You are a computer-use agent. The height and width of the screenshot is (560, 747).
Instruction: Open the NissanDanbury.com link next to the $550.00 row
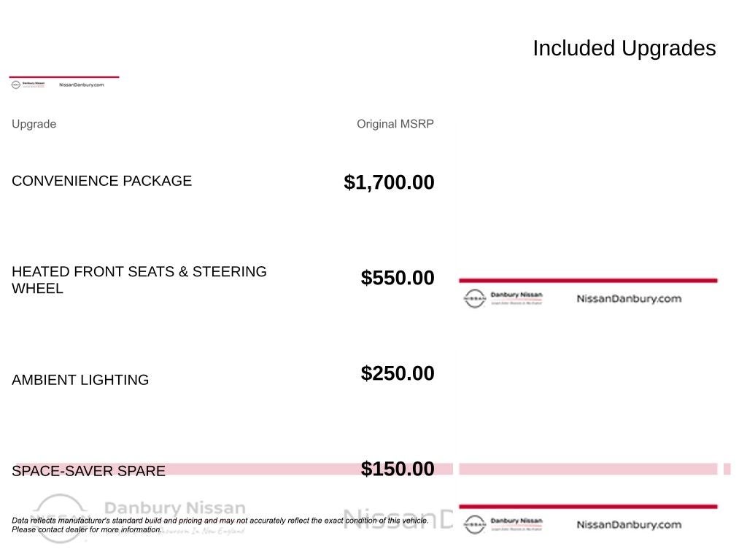(x=629, y=299)
